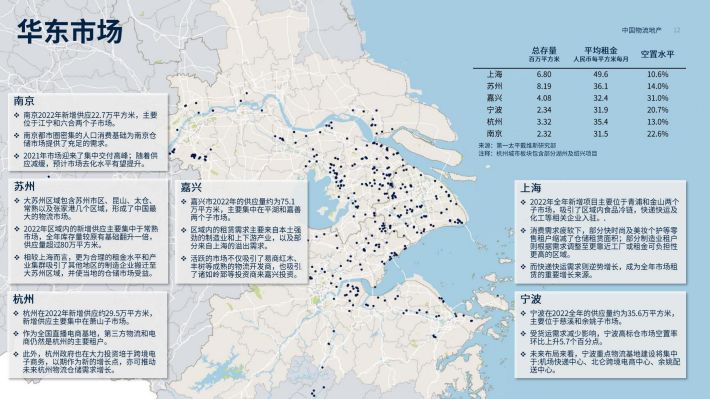Screen dimensions: 710x399
Task: Select the 宁波 panel heading
Action: [531, 299]
